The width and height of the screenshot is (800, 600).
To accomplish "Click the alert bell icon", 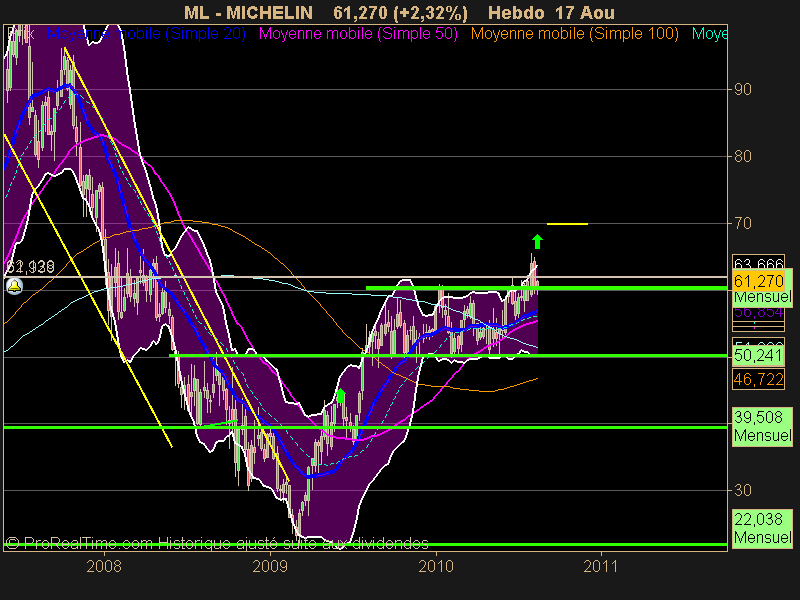I will [x=14, y=287].
